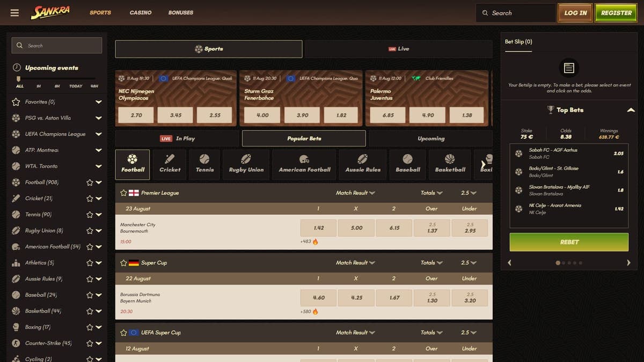Set upcoming events slider to TODAY
The height and width of the screenshot is (362, 644).
pos(76,86)
